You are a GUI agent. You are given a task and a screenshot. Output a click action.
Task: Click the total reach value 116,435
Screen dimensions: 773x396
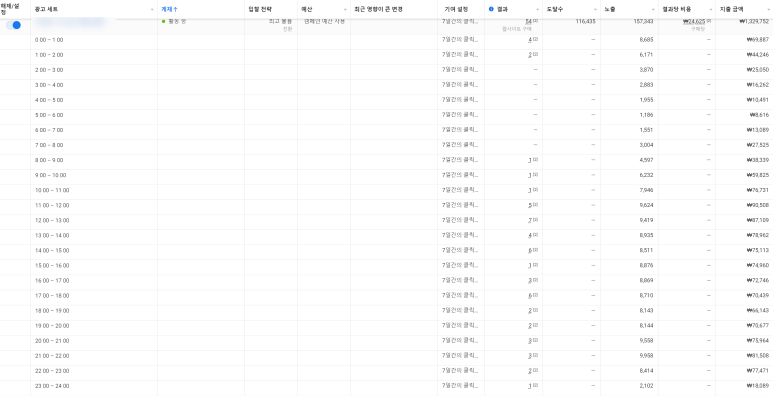[x=586, y=22]
